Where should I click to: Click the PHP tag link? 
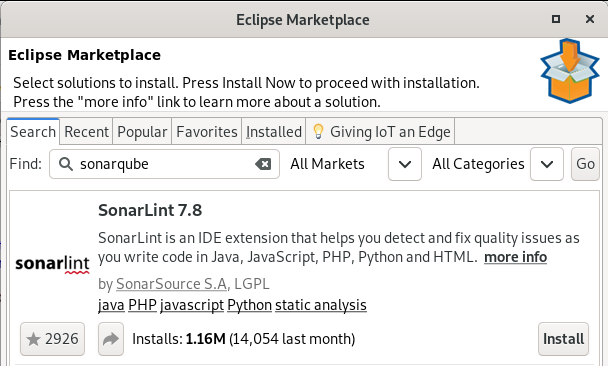(x=142, y=305)
